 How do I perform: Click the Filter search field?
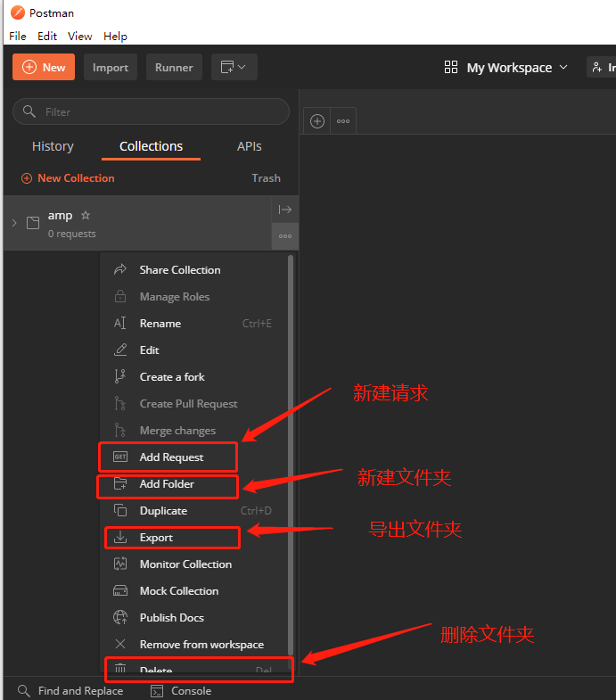(x=152, y=111)
